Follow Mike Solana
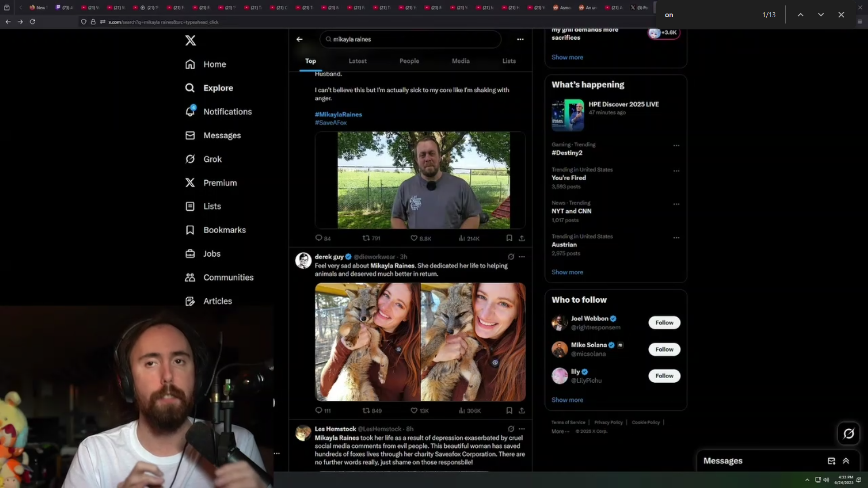 (x=664, y=349)
